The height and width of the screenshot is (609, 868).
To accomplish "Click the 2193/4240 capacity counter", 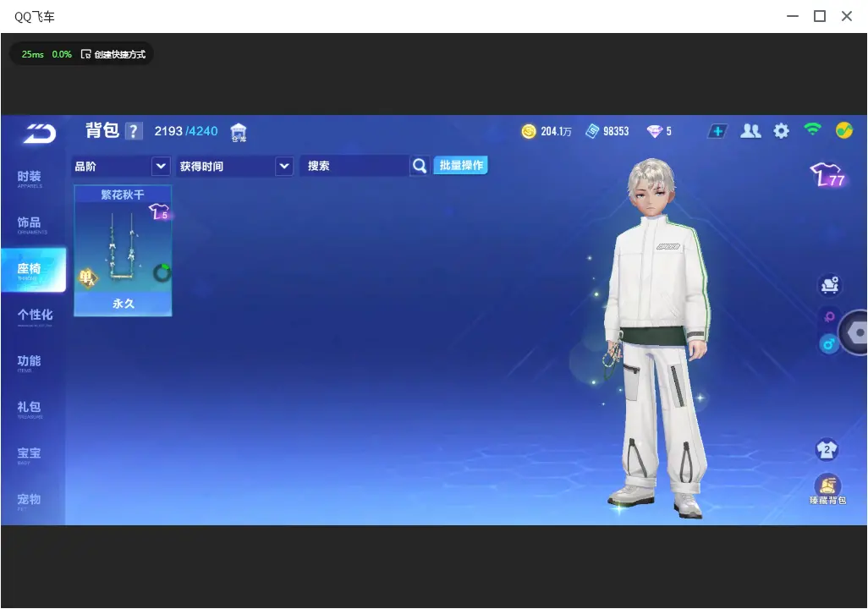I will [186, 131].
